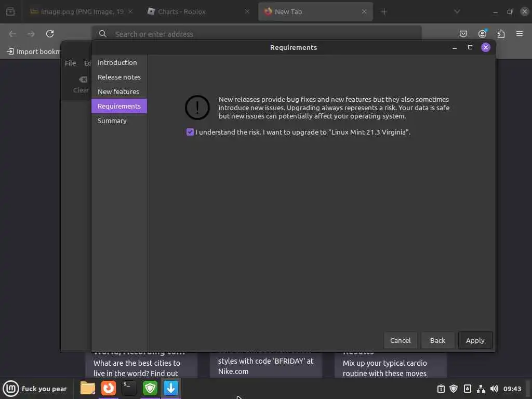This screenshot has height=399, width=532.
Task: Open Firefox View icon at tab bar start
Action: [10, 12]
